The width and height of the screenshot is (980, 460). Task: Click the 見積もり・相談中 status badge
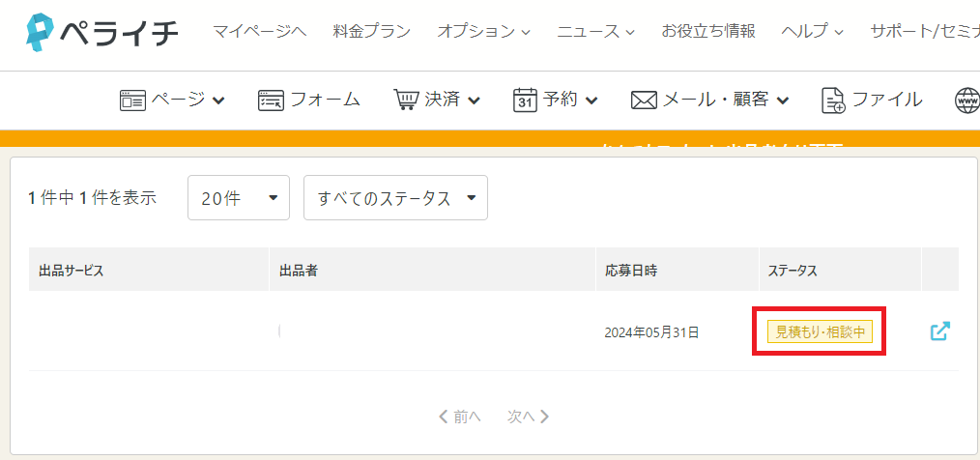(820, 332)
